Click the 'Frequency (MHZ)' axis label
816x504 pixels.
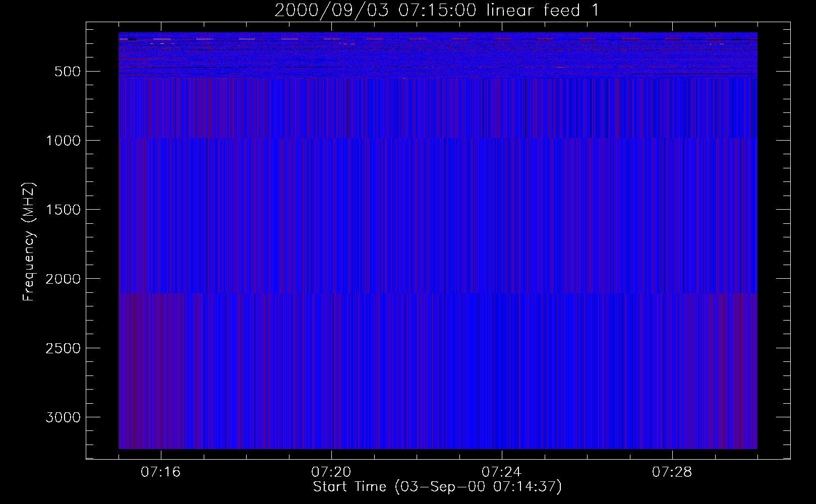(29, 241)
